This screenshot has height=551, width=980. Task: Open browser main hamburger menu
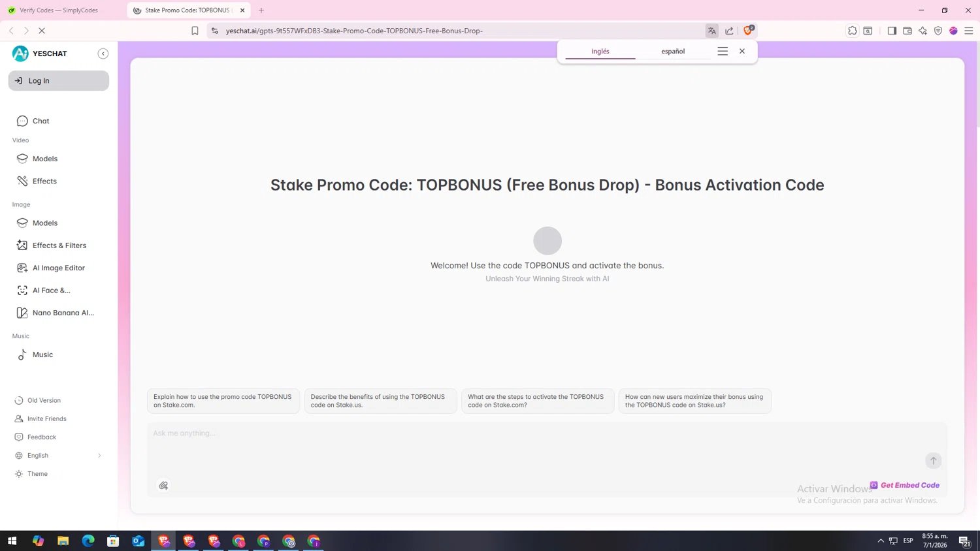(969, 31)
